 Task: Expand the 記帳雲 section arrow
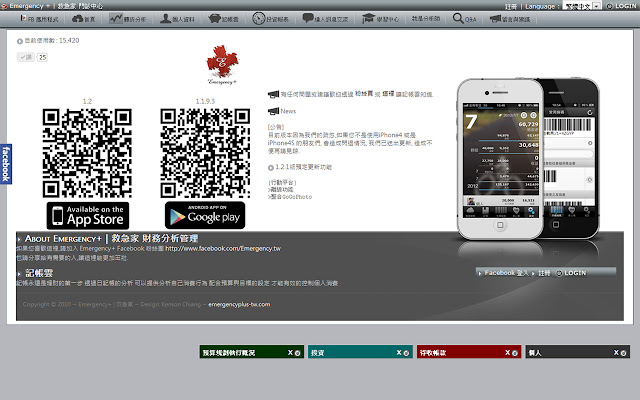tap(19, 274)
